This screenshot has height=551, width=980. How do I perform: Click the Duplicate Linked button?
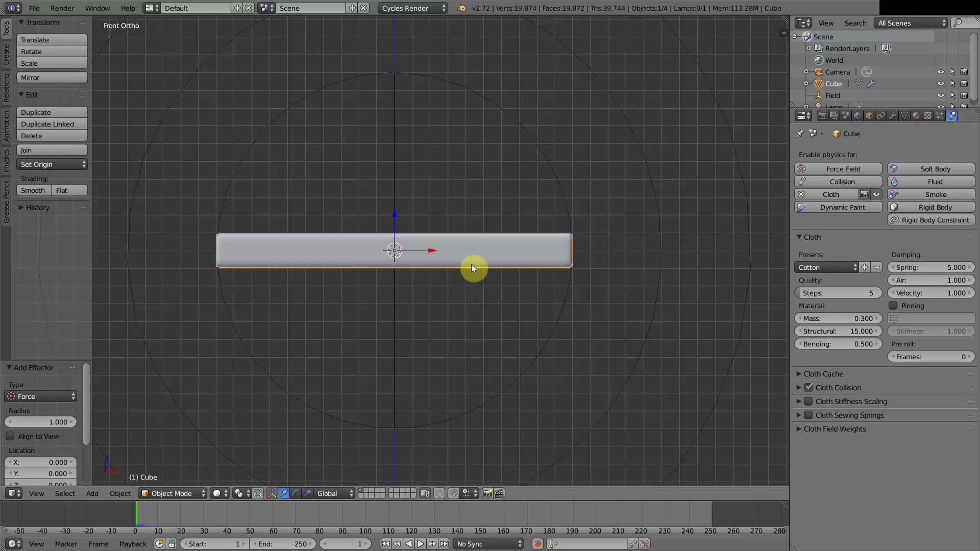(x=52, y=124)
